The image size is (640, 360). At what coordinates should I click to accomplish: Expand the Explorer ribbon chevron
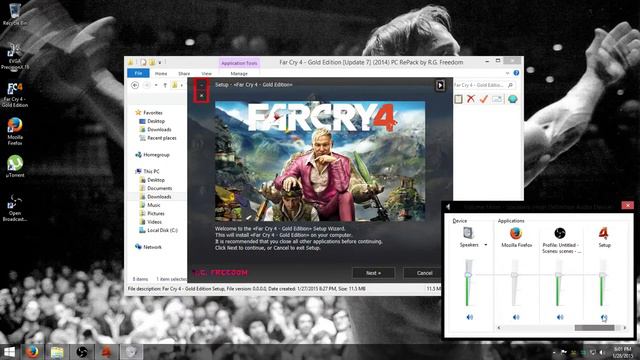pos(507,73)
